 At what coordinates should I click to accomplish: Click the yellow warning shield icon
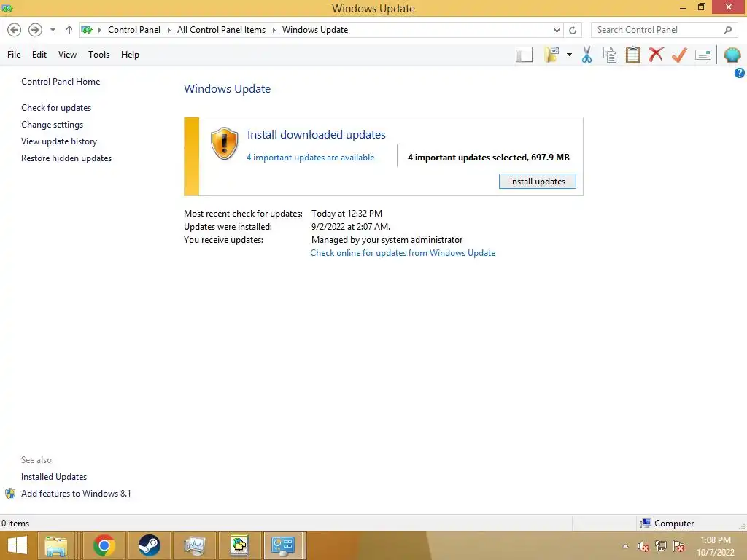pyautogui.click(x=224, y=144)
